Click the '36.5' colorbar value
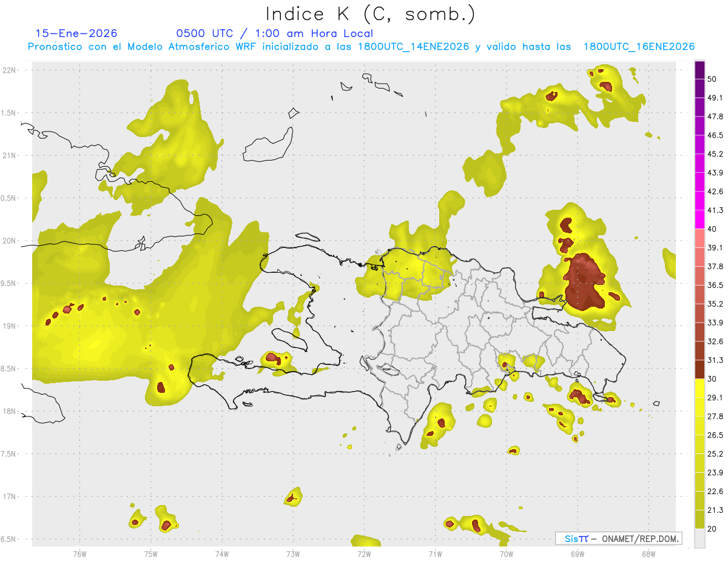728x562 pixels. pos(715,285)
